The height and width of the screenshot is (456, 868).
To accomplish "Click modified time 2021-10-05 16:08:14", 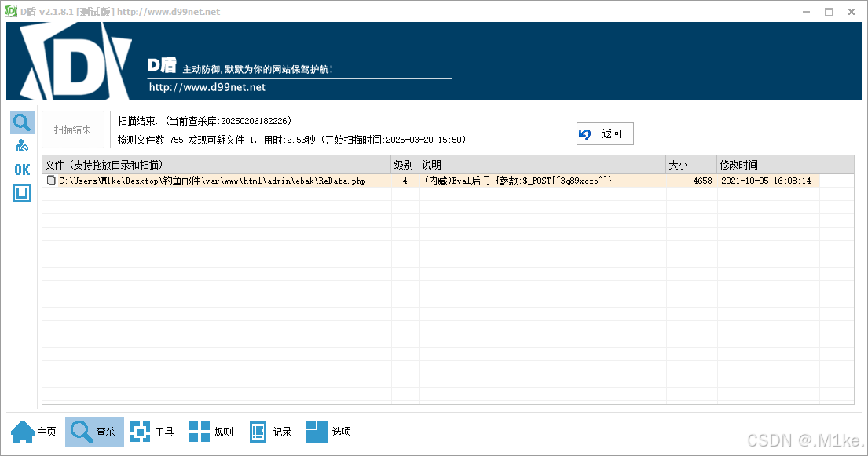I will click(766, 181).
